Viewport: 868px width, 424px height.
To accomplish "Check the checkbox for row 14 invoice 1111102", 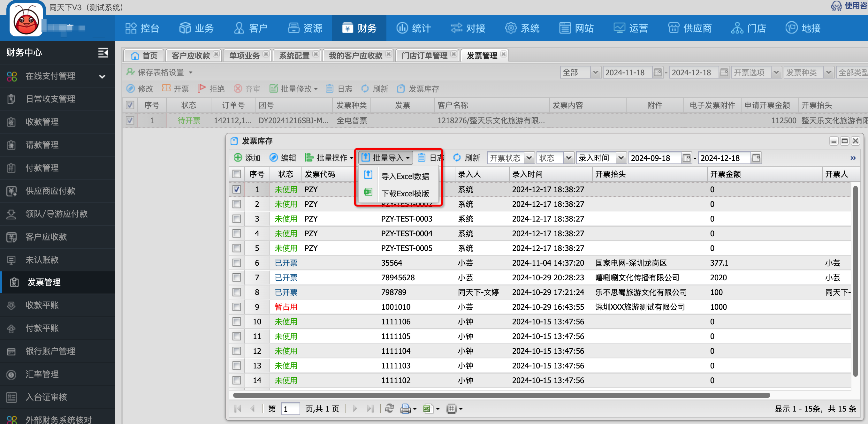I will (x=237, y=380).
